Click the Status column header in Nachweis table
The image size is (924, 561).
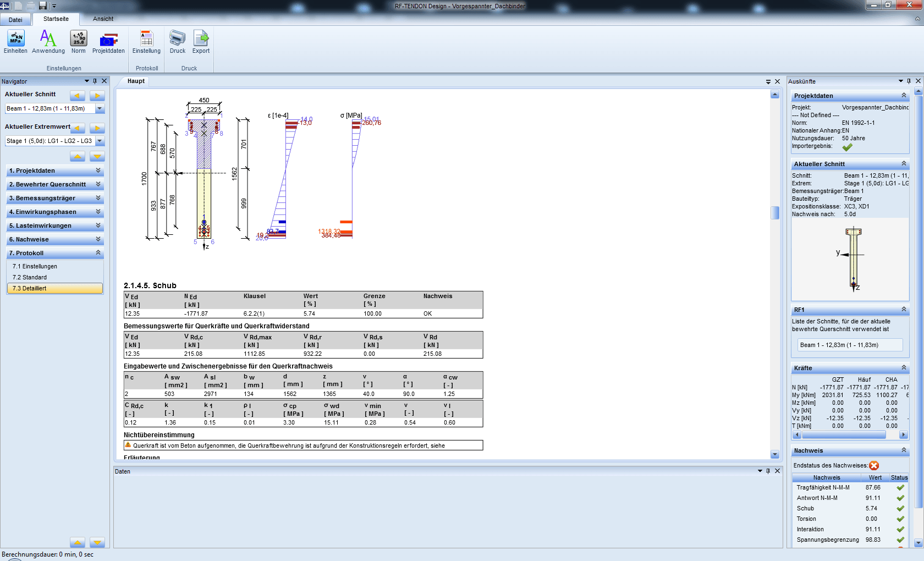[899, 477]
